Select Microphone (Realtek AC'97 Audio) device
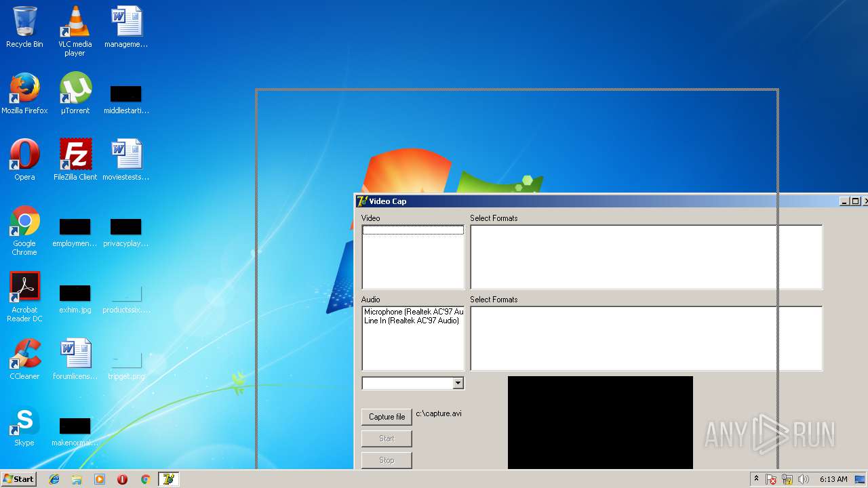Screen dimensions: 868x488 414,312
